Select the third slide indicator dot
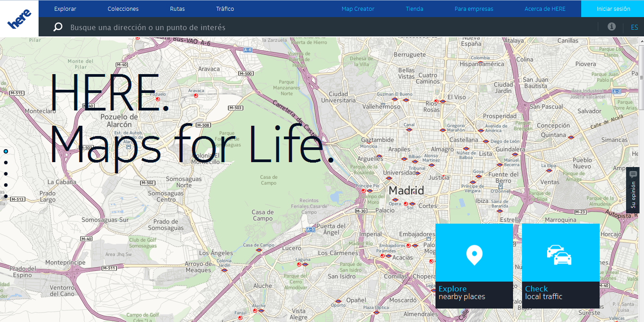Viewport: 644px width, 322px height. (6, 174)
